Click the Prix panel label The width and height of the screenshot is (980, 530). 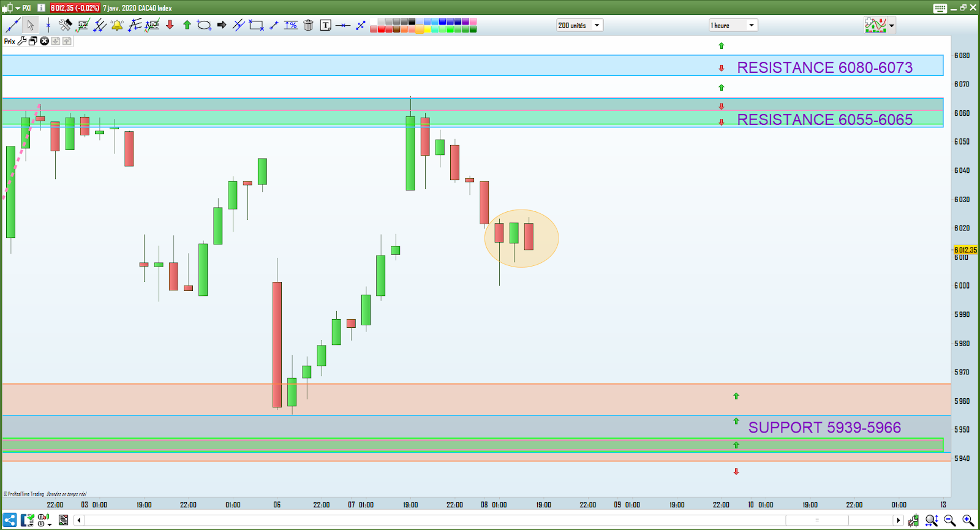click(x=10, y=41)
